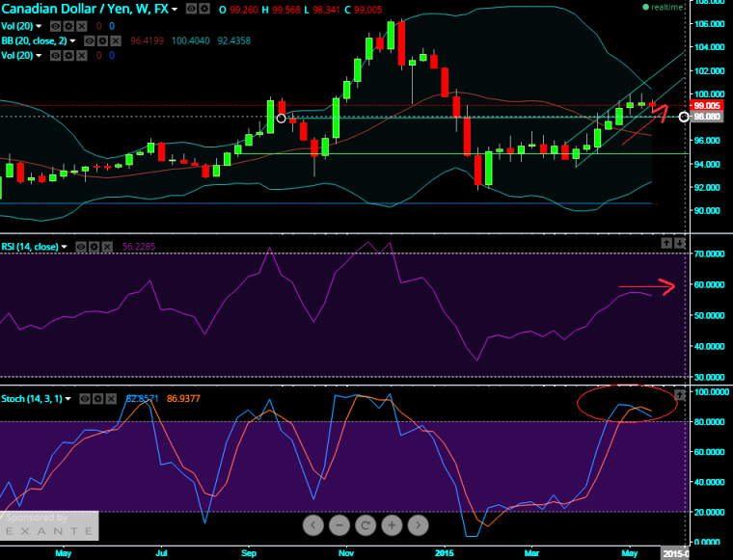The image size is (733, 560).
Task: Open RSI indicator settings gear
Action: point(95,247)
